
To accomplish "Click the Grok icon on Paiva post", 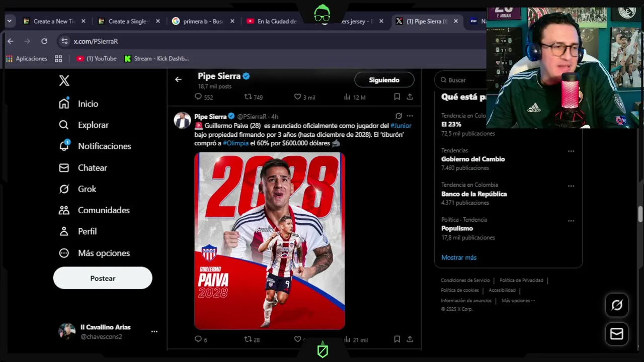I will 398,116.
